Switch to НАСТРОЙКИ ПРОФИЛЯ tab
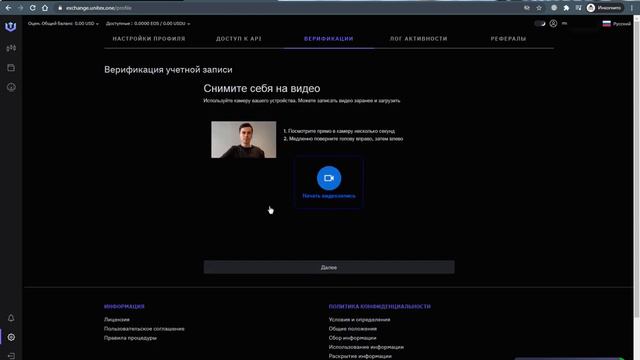 click(149, 39)
